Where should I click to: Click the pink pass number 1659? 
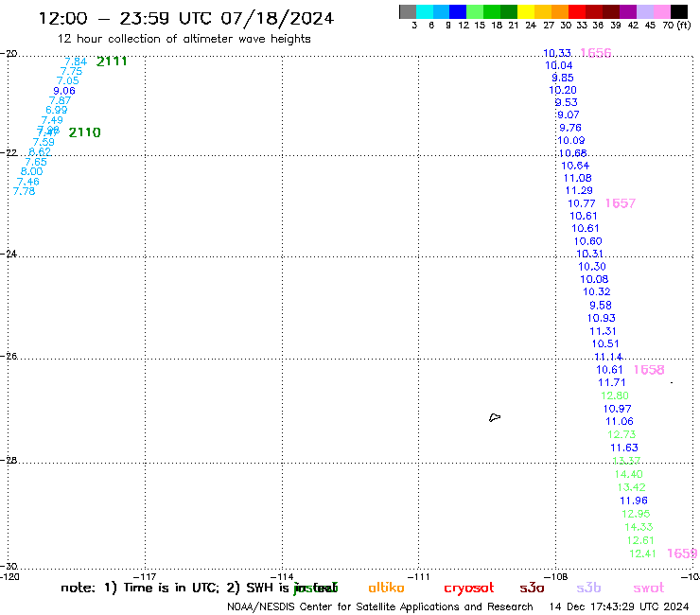pos(682,553)
